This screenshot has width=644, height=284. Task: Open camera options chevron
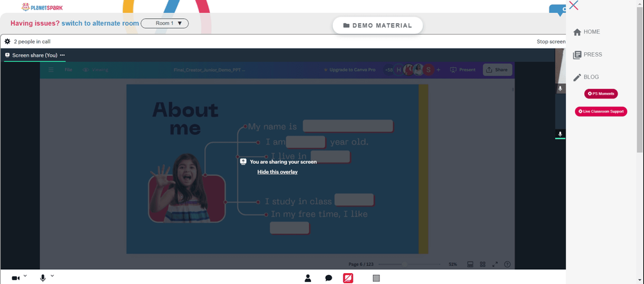25,276
